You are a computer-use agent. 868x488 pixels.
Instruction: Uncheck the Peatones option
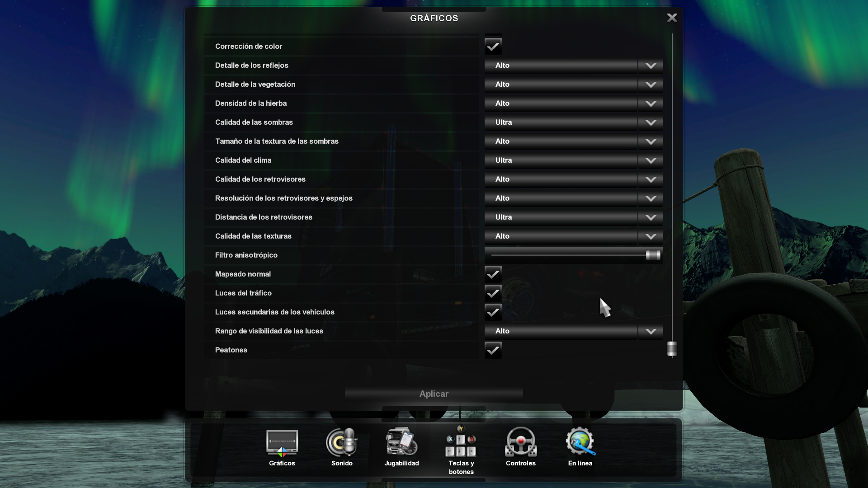click(493, 350)
